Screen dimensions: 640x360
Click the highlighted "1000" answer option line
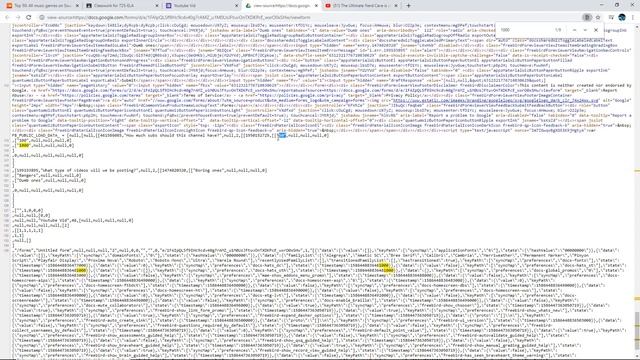pyautogui.click(x=44, y=145)
